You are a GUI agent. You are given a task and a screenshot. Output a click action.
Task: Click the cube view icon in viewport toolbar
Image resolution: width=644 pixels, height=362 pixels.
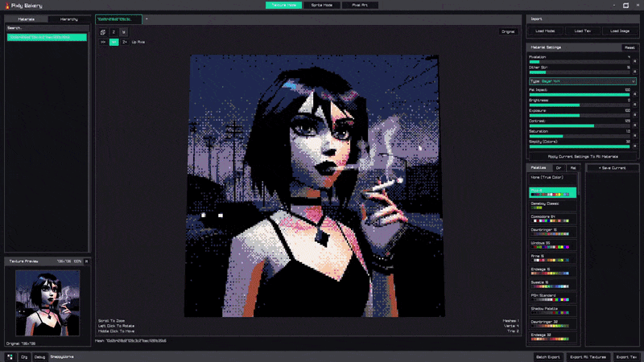[103, 32]
